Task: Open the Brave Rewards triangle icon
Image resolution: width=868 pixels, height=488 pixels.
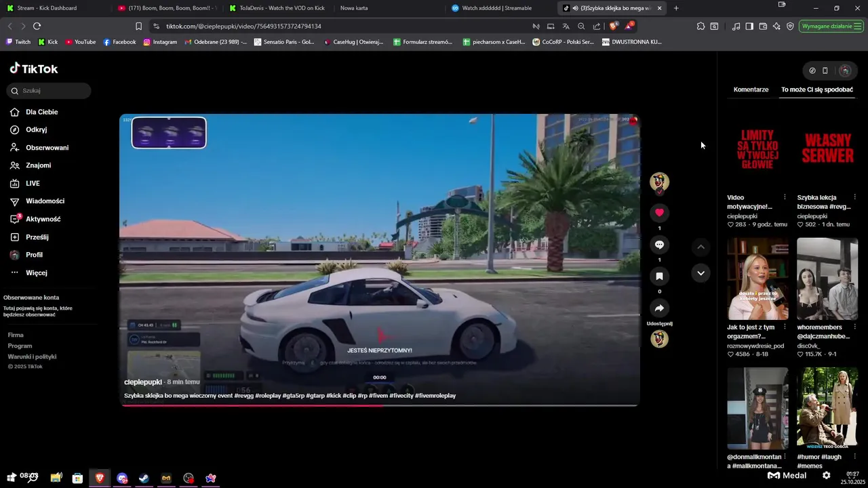Action: coord(629,26)
